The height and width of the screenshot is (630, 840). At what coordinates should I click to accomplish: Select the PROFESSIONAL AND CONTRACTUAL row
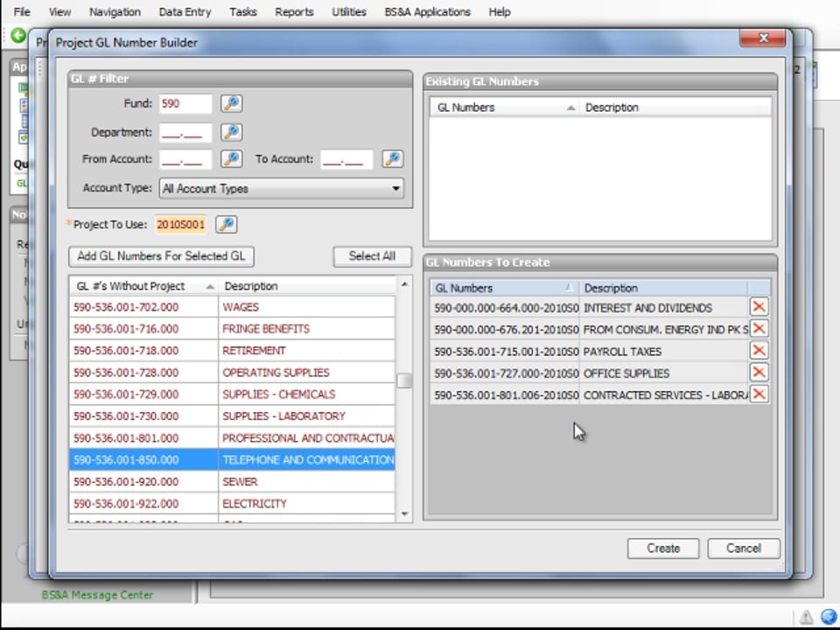tap(233, 438)
